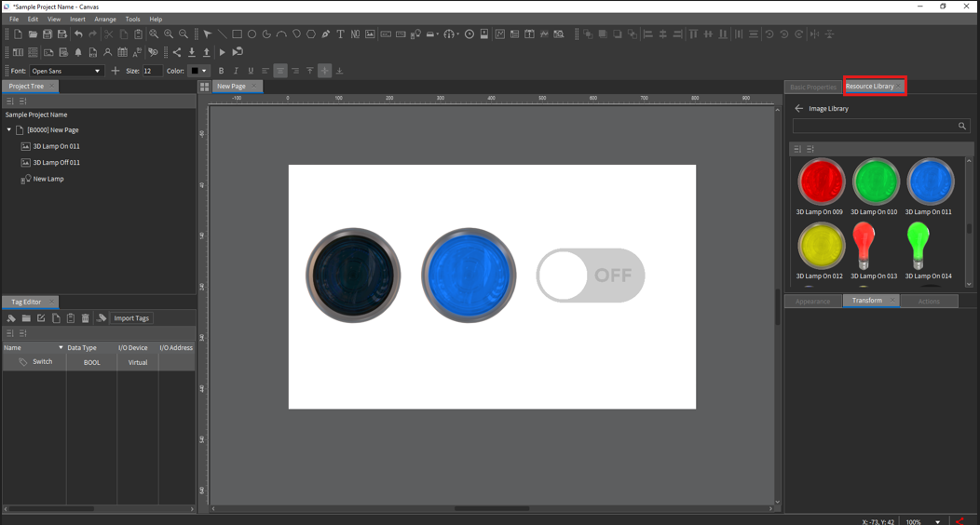Open the Arrange menu
980x525 pixels.
105,19
